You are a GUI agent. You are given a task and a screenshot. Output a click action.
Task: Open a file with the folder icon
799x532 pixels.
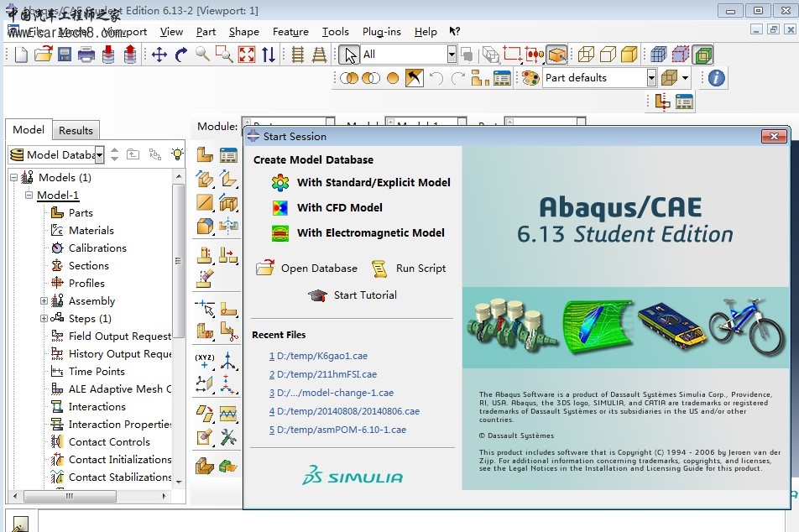[44, 54]
